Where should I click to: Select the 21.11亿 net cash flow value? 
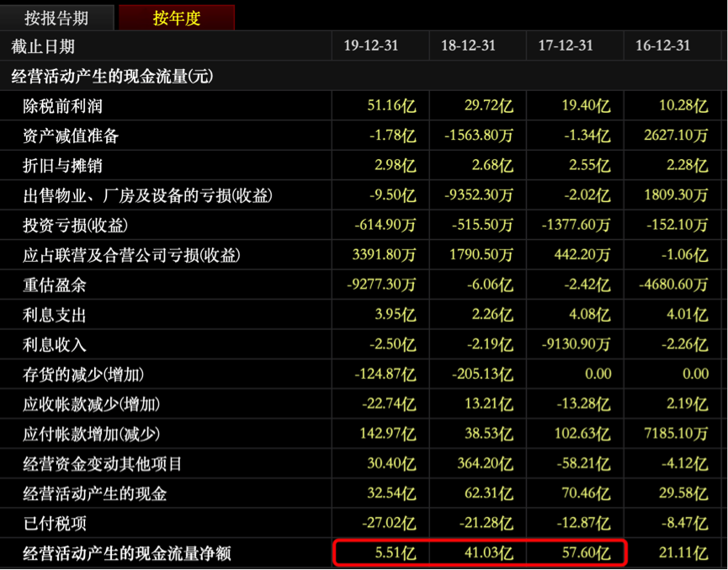tap(683, 552)
